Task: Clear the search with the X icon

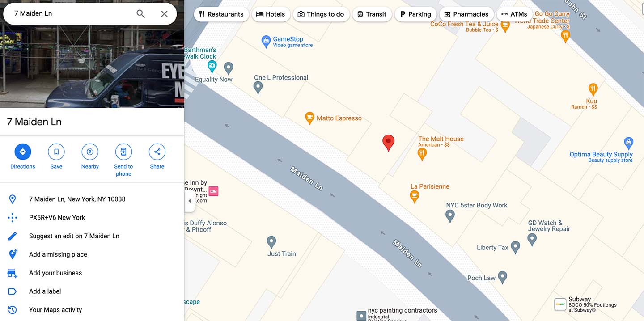Action: click(164, 14)
